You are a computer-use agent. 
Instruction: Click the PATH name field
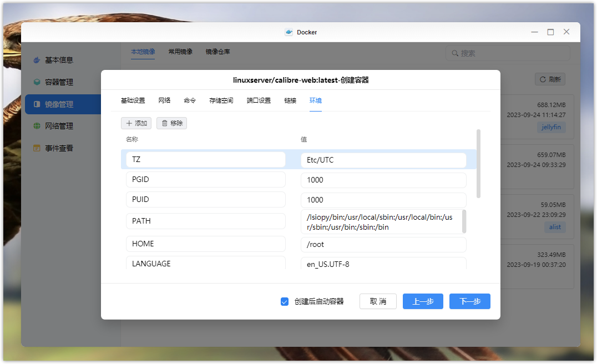coord(206,221)
